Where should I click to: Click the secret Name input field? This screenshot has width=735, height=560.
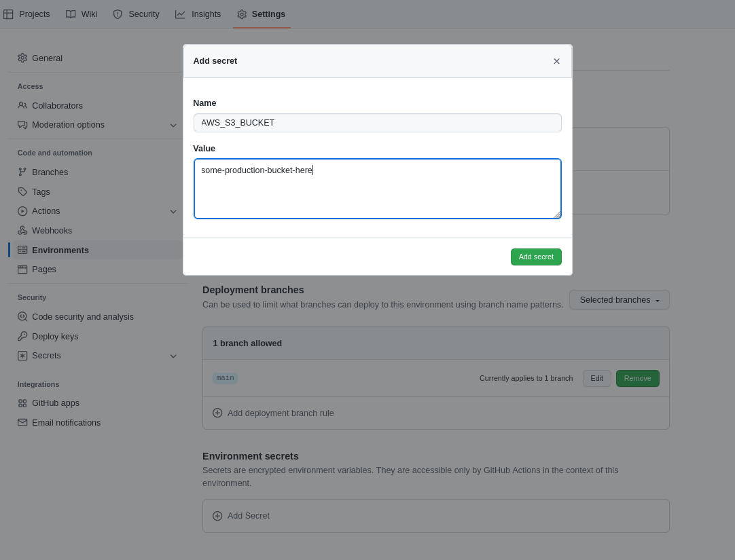pyautogui.click(x=377, y=123)
